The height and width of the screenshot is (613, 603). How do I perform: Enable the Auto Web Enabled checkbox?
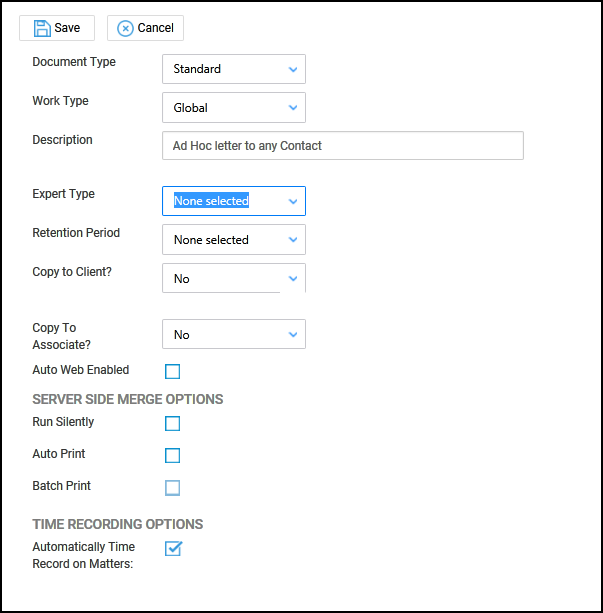click(173, 372)
